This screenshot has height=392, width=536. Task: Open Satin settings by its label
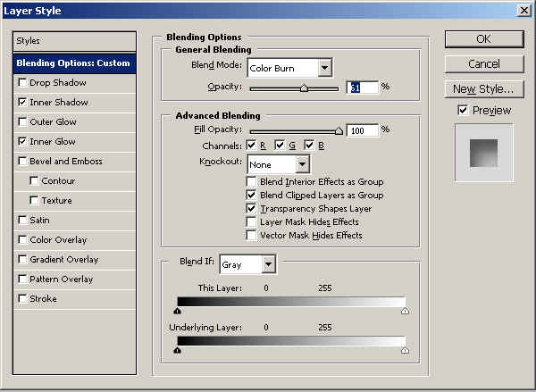[x=39, y=220]
